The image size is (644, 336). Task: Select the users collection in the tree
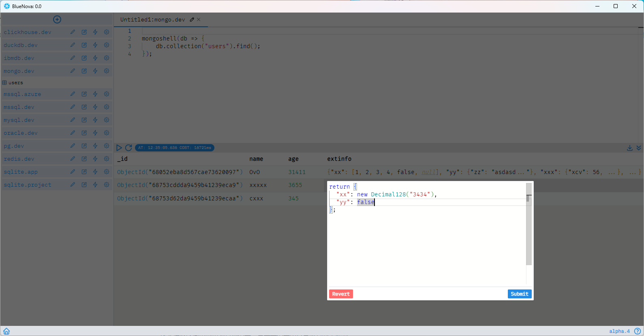click(x=16, y=83)
